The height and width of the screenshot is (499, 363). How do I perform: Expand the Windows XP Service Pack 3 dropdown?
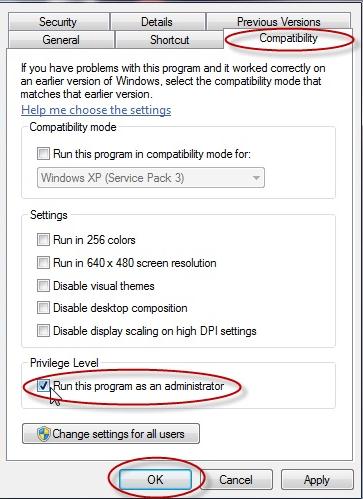point(151,178)
